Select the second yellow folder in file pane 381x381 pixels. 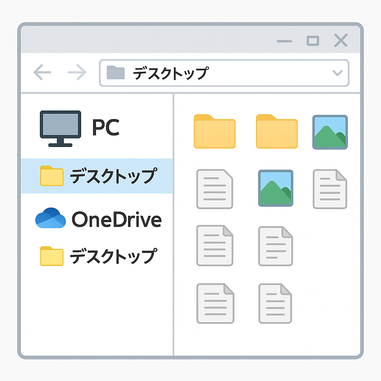coord(277,131)
